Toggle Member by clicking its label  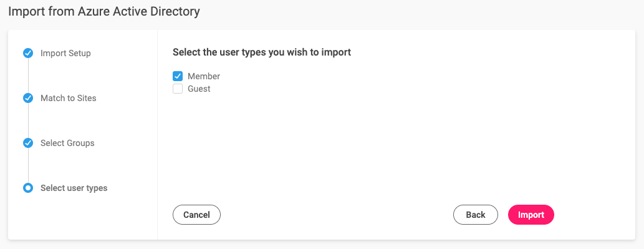(x=204, y=76)
